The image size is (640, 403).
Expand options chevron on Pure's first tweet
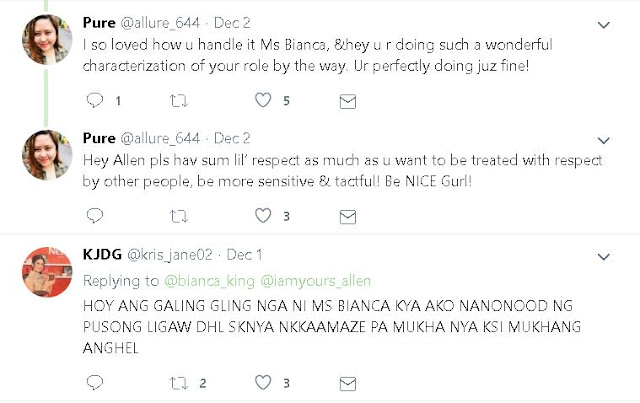coord(603,24)
